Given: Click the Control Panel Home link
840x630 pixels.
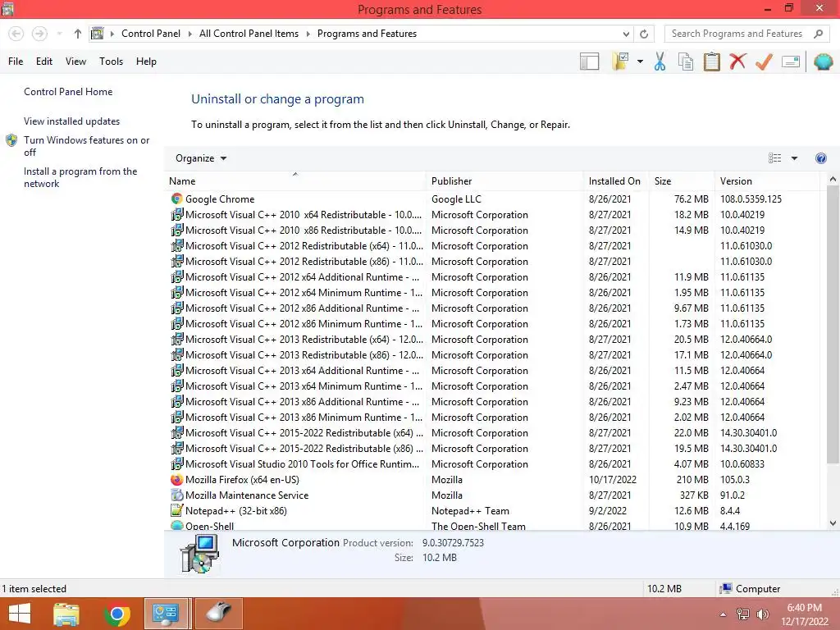Looking at the screenshot, I should tap(68, 92).
